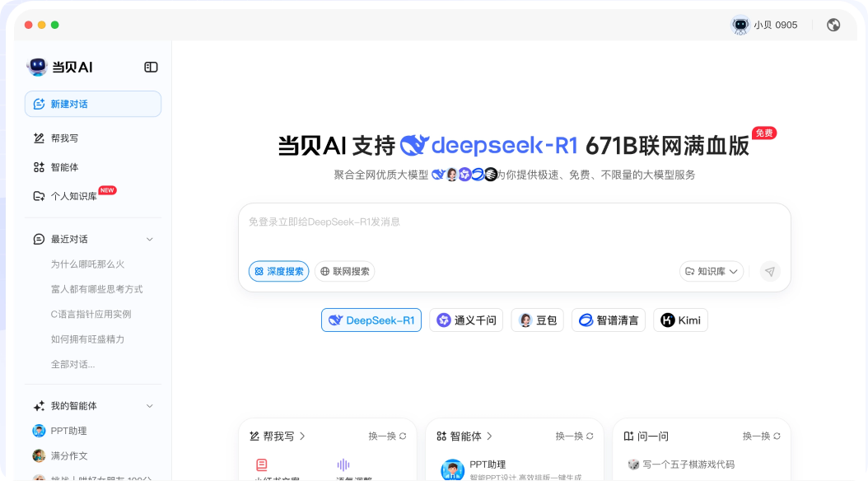Click the 免费 red badge
The height and width of the screenshot is (481, 868).
click(764, 133)
